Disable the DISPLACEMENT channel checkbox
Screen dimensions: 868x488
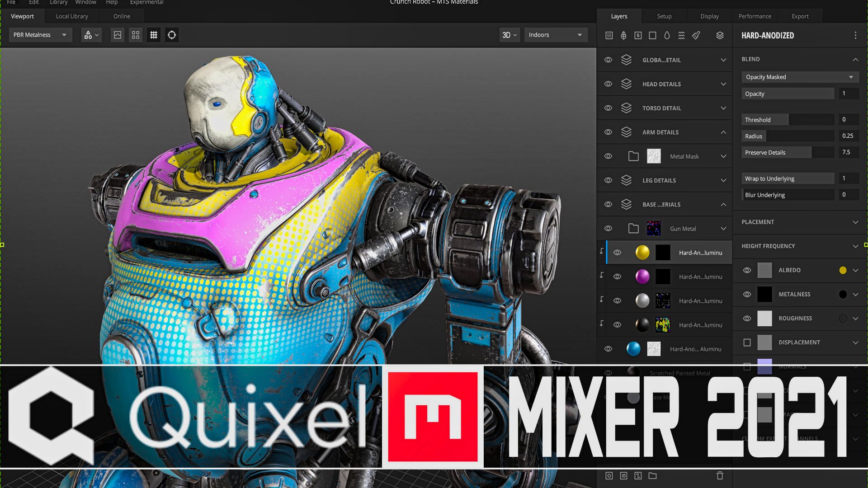point(747,343)
